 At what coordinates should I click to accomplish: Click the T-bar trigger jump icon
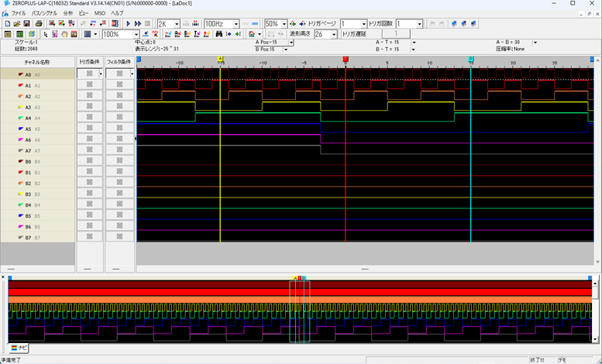tap(197, 34)
